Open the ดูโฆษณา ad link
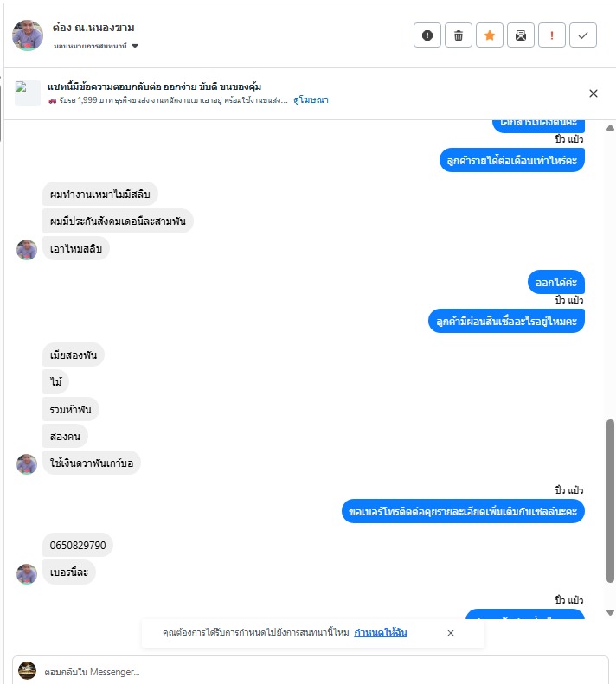616x684 pixels. click(311, 100)
